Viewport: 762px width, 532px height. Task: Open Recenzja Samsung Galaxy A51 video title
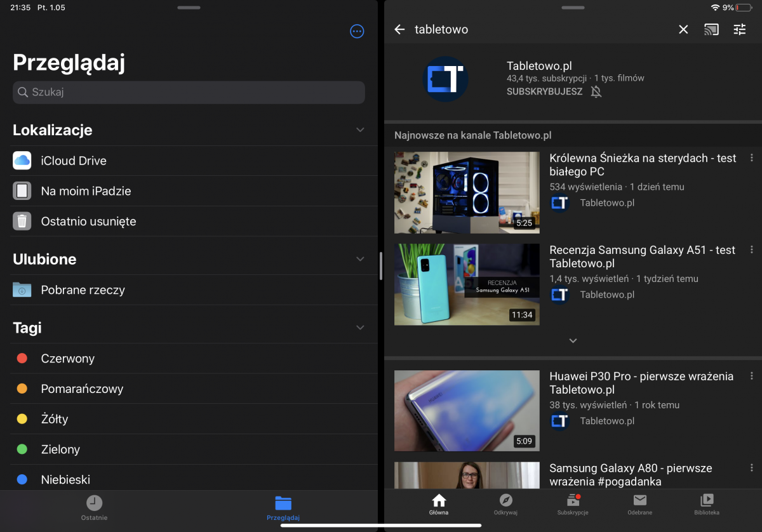coord(642,256)
